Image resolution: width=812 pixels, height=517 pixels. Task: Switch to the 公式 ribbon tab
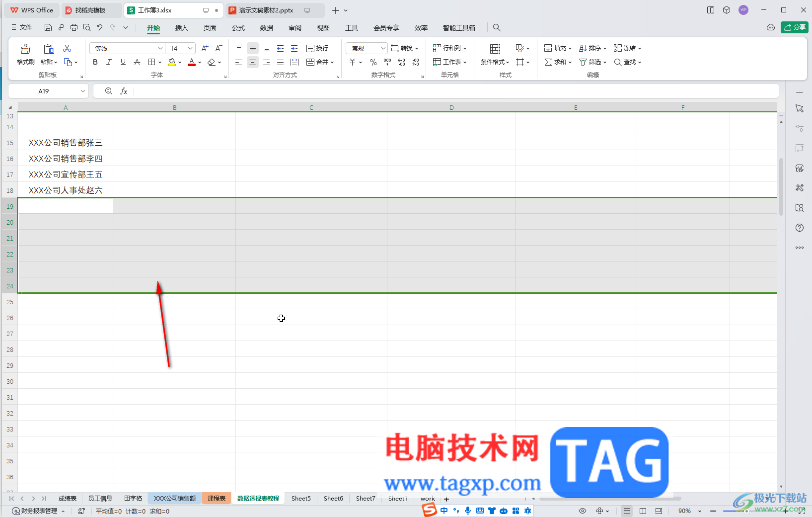click(238, 28)
